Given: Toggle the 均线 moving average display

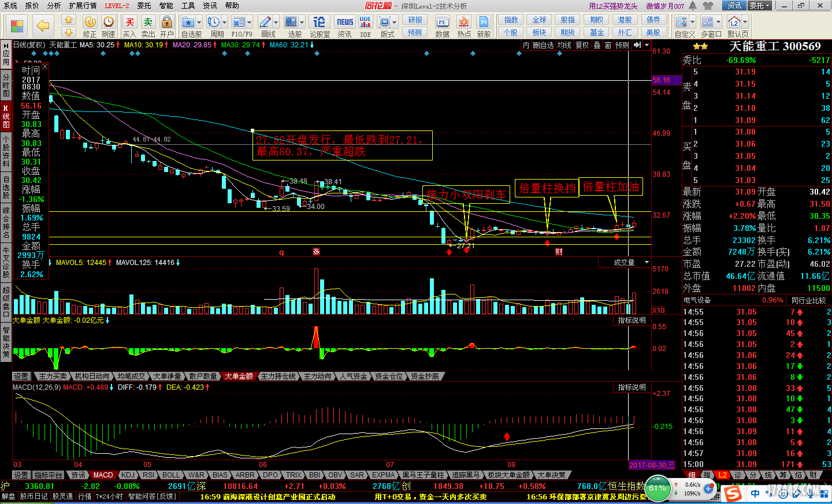Looking at the screenshot, I should pyautogui.click(x=564, y=45).
